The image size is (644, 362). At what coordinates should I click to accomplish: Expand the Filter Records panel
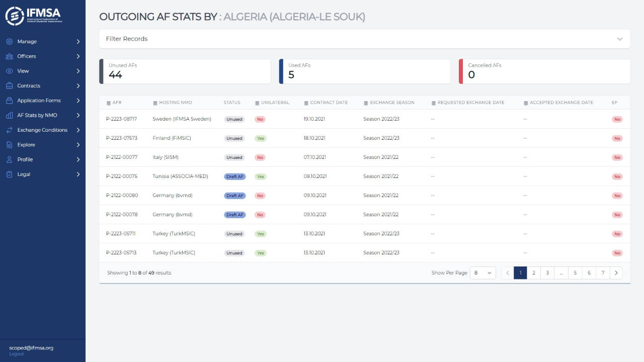tap(365, 39)
